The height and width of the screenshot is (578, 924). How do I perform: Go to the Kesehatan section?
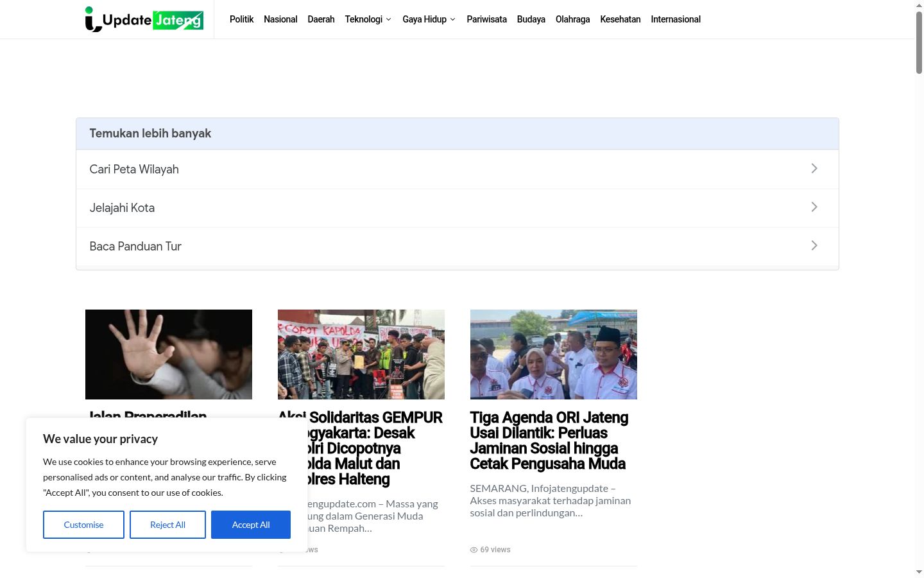point(620,19)
